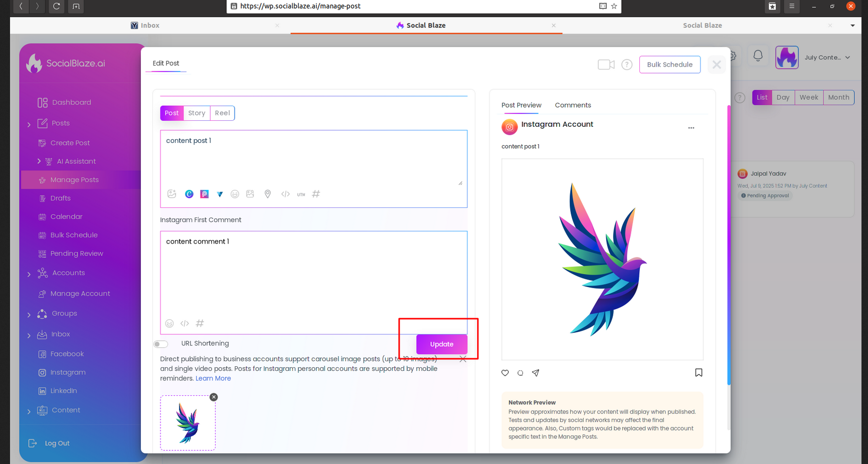This screenshot has height=464, width=868.
Task: Open the browser tab list dropdown arrow
Action: [852, 26]
